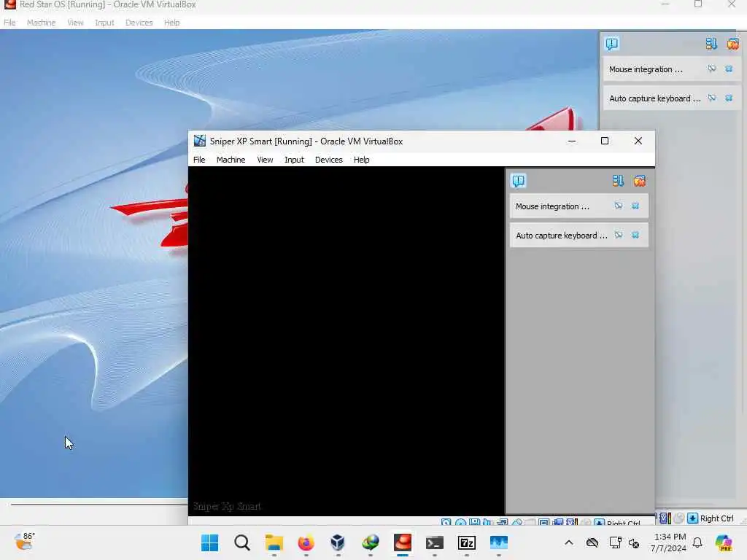This screenshot has width=747, height=560.
Task: Open help for Sniper XP Mouse integration notification
Action: [619, 206]
